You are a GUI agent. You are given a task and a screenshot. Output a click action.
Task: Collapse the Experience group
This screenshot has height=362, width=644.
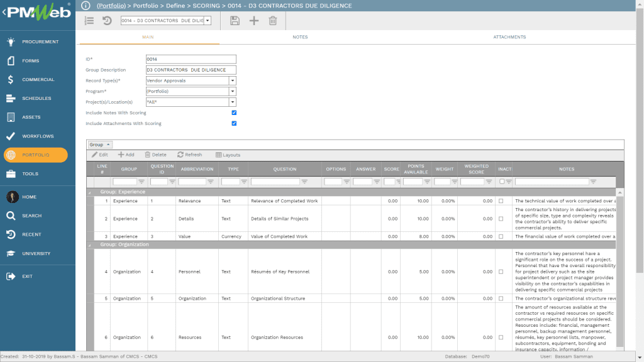click(89, 192)
